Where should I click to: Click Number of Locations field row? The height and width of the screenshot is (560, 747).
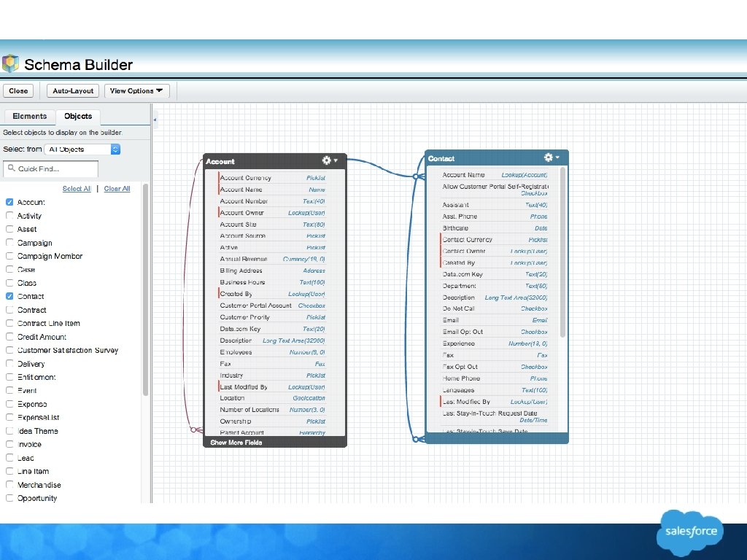coord(272,410)
